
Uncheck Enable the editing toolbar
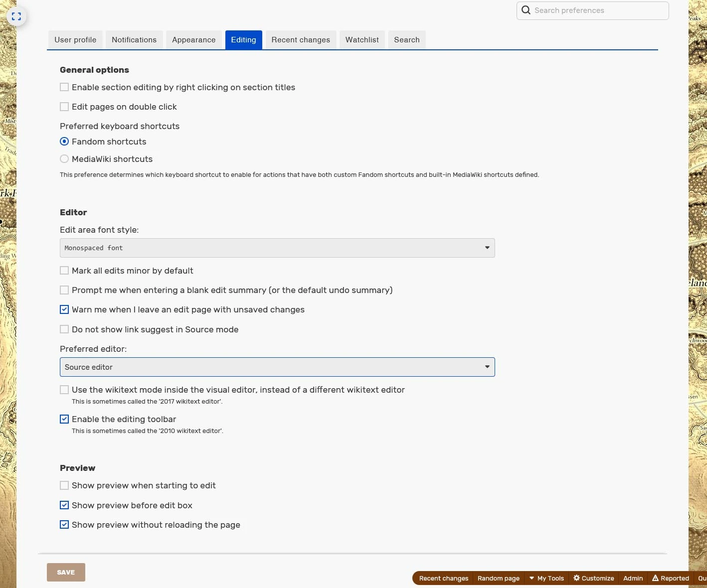pos(64,419)
